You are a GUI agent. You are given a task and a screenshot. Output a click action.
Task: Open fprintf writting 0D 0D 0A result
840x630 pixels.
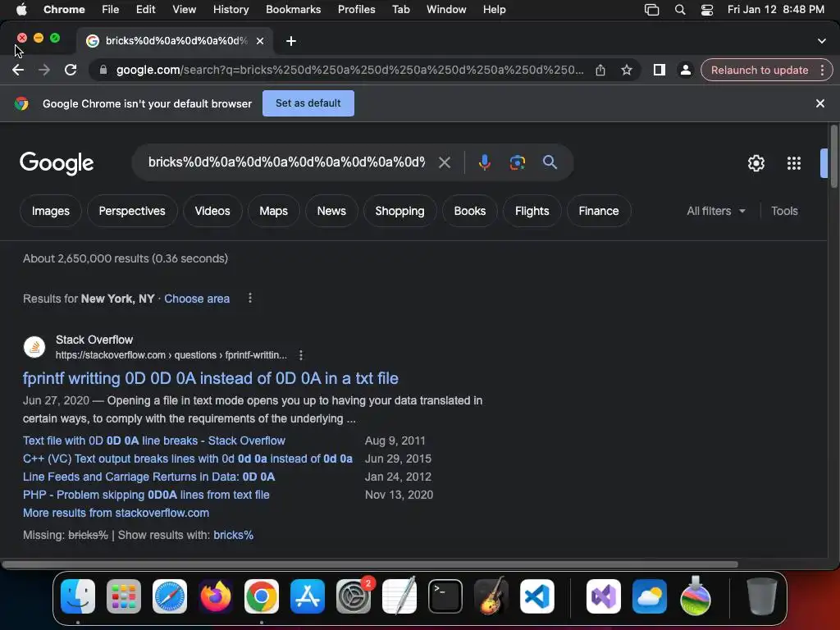coord(211,378)
